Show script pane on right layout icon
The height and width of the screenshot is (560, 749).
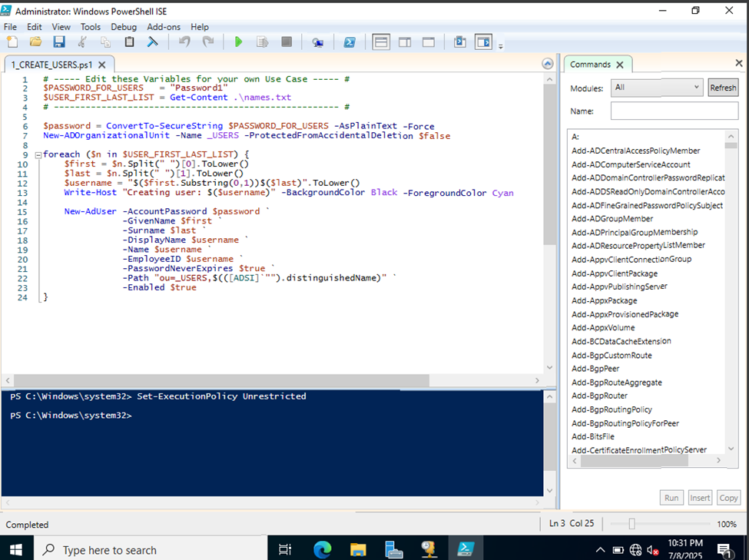point(405,42)
